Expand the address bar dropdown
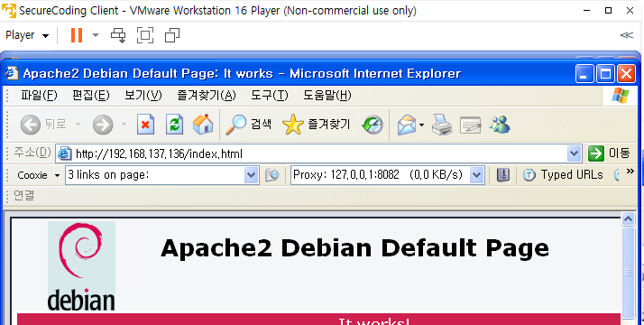 point(574,153)
